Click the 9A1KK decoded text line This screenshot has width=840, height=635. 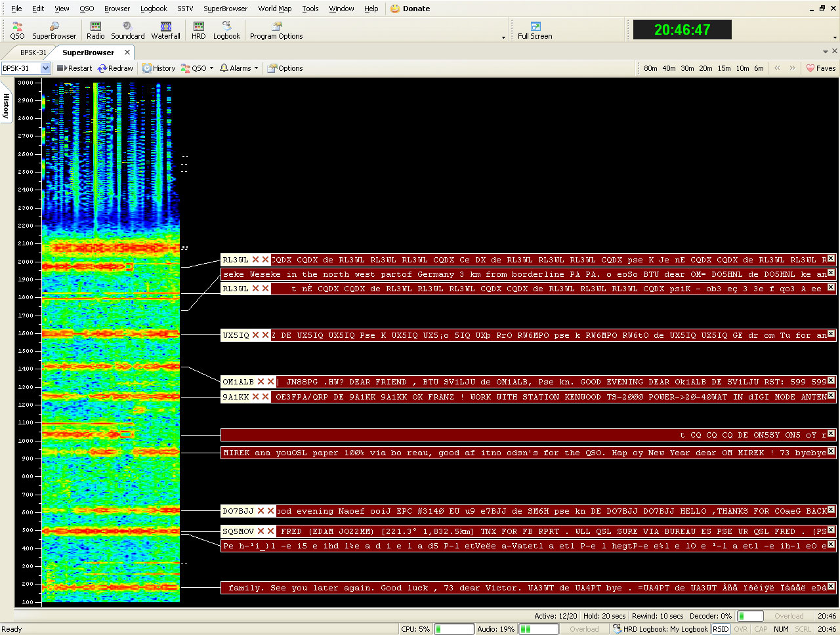(x=550, y=397)
